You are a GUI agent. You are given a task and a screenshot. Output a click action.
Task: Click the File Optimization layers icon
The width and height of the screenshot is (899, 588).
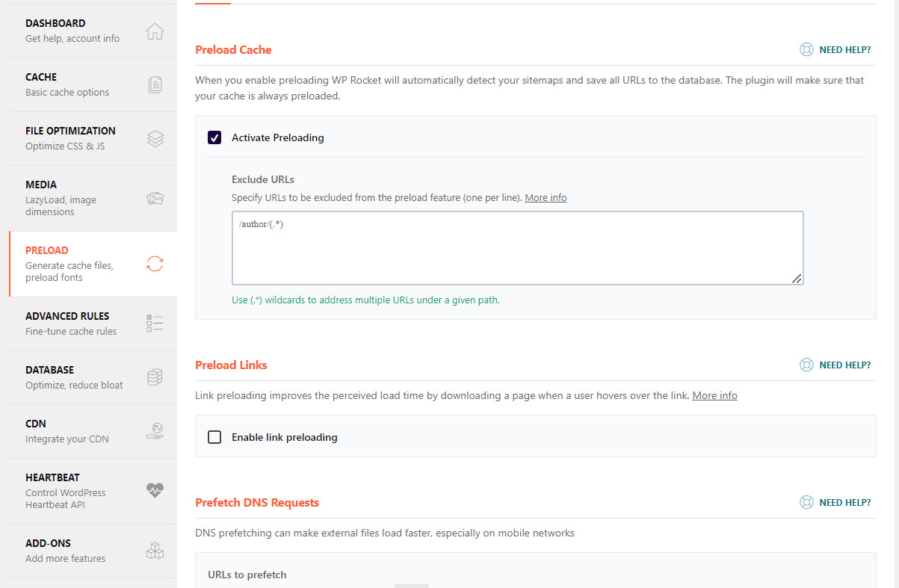(155, 138)
